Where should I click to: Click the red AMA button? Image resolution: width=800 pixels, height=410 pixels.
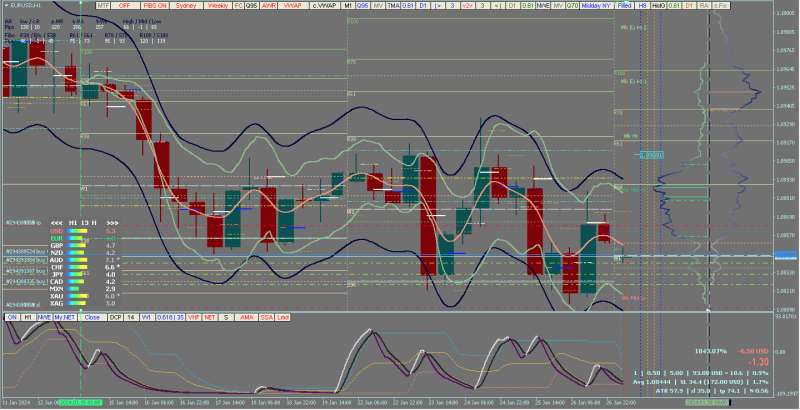(247, 317)
